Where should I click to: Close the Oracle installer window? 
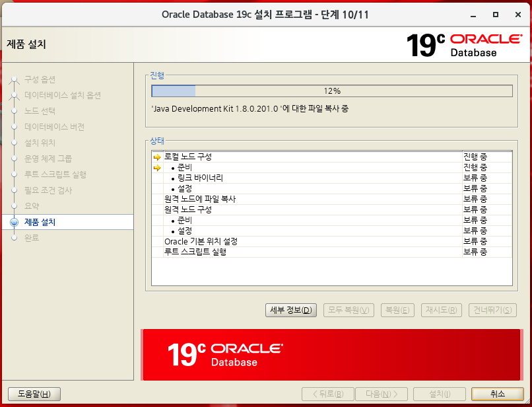coord(517,15)
